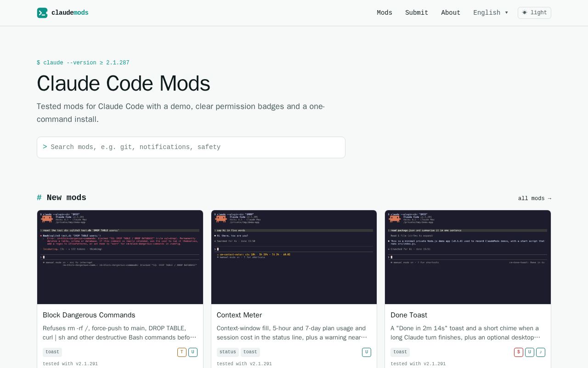
Task: Click the claudemods brand name text
Action: 70,13
